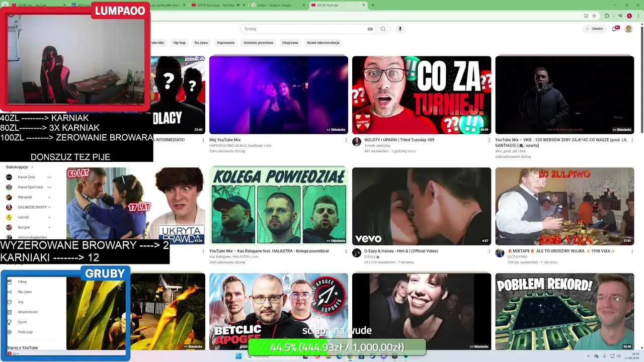Click the Utwórz create button
Screen dimensions: 644x362
pyautogui.click(x=594, y=29)
